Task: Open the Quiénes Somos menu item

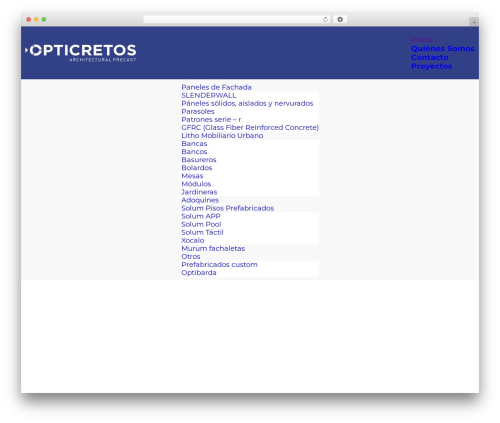Action: (x=442, y=48)
